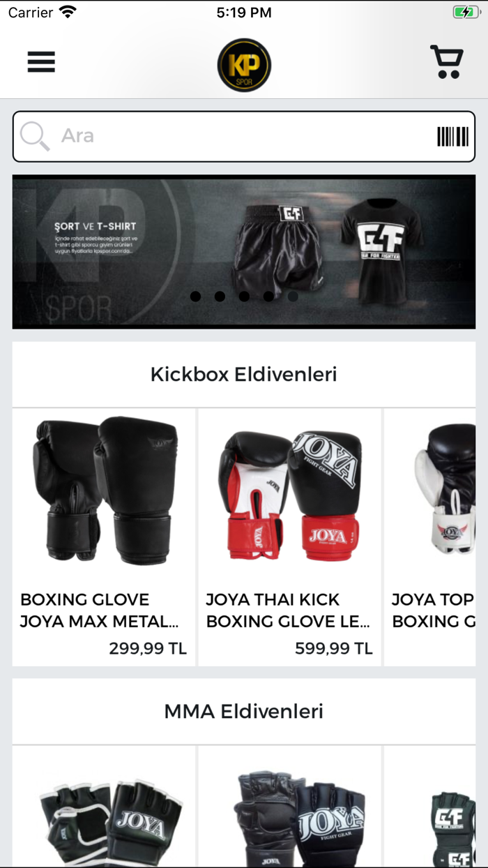View black Joya Max Metal glove image
The height and width of the screenshot is (868, 488).
(104, 491)
